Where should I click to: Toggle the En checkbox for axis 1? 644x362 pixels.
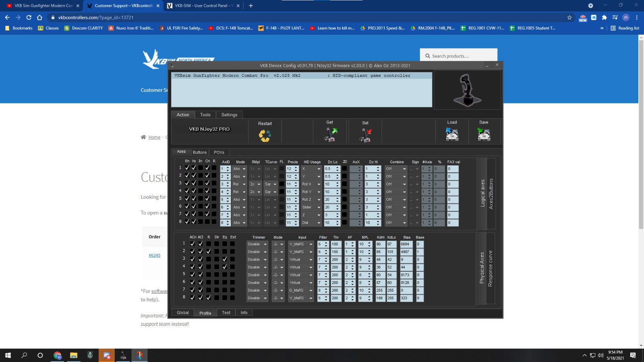[187, 168]
